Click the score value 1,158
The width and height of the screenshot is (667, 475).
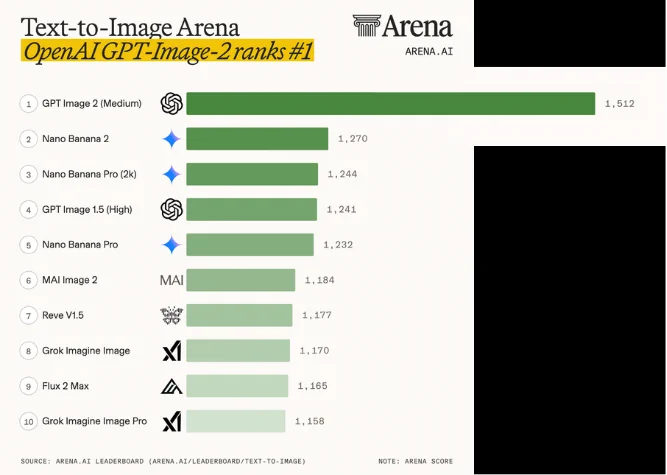(x=310, y=421)
